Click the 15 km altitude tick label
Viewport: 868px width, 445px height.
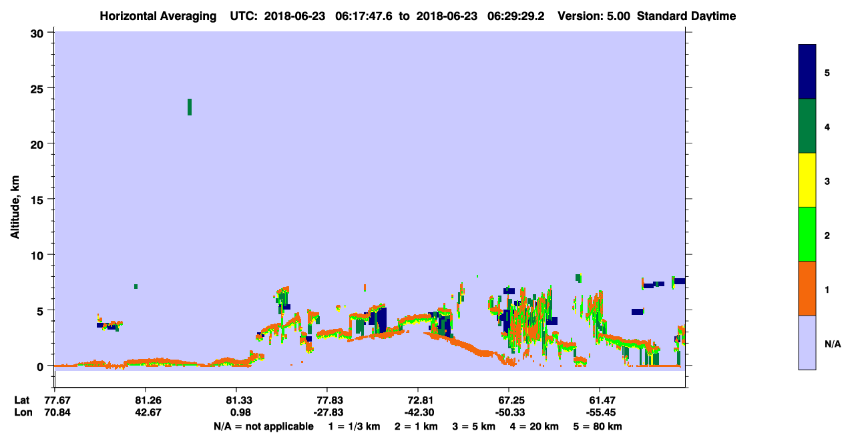38,199
